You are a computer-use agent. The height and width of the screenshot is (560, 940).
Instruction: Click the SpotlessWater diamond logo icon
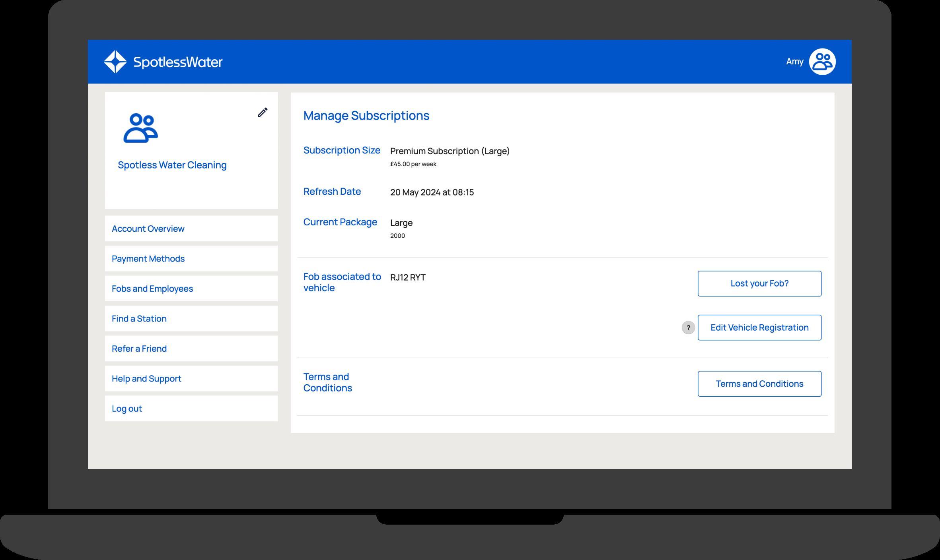tap(115, 62)
